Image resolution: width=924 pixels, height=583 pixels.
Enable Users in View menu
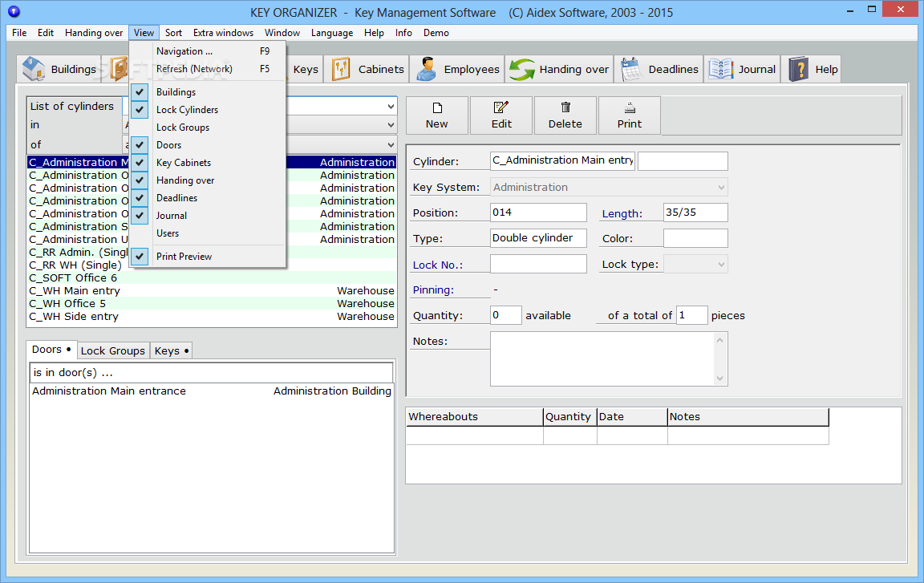point(208,233)
